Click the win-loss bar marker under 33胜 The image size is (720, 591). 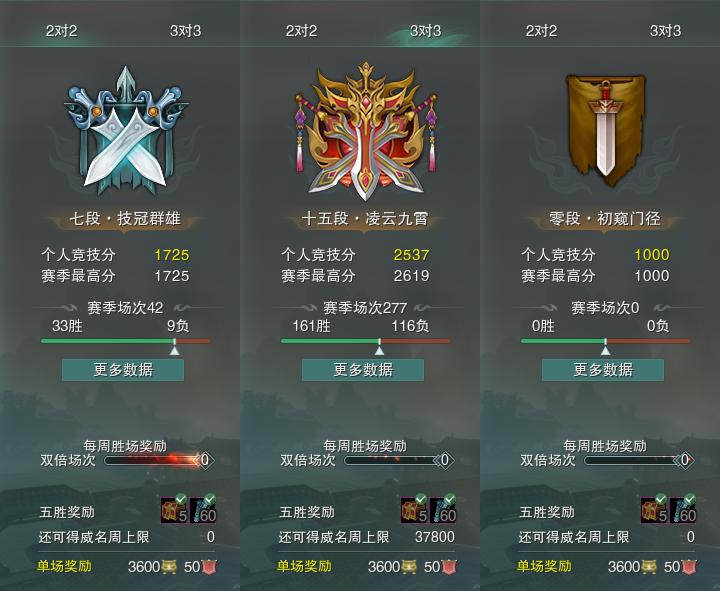(x=174, y=347)
